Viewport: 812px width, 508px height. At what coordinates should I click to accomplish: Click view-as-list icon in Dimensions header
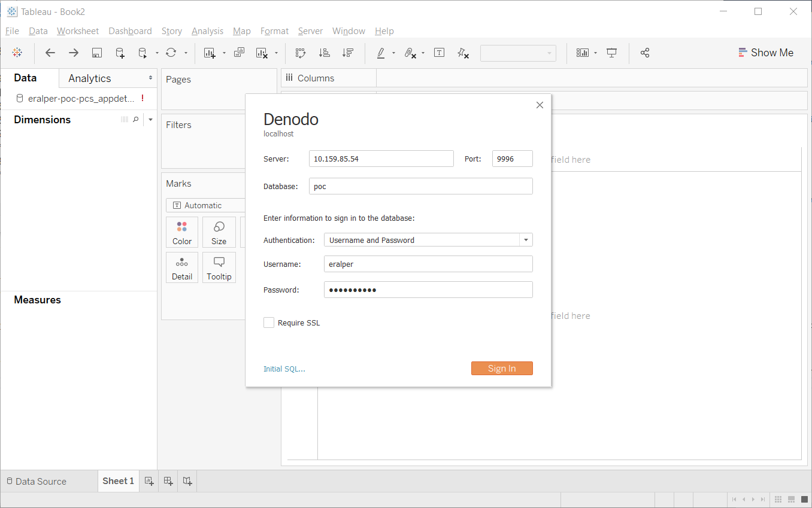(x=125, y=120)
